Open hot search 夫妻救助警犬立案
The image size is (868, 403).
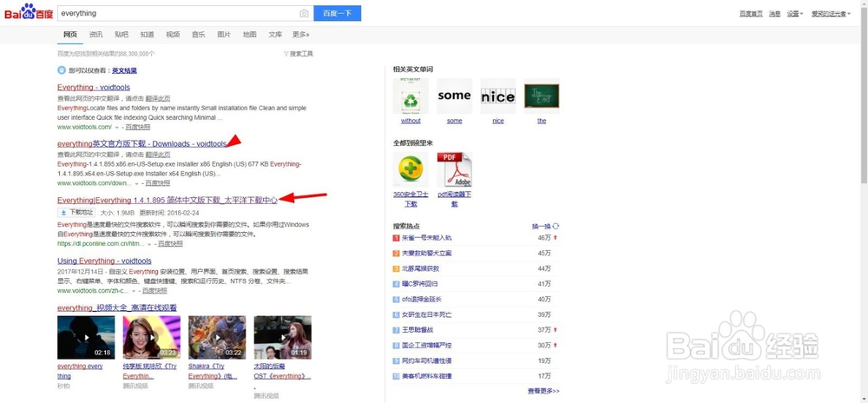tap(427, 253)
